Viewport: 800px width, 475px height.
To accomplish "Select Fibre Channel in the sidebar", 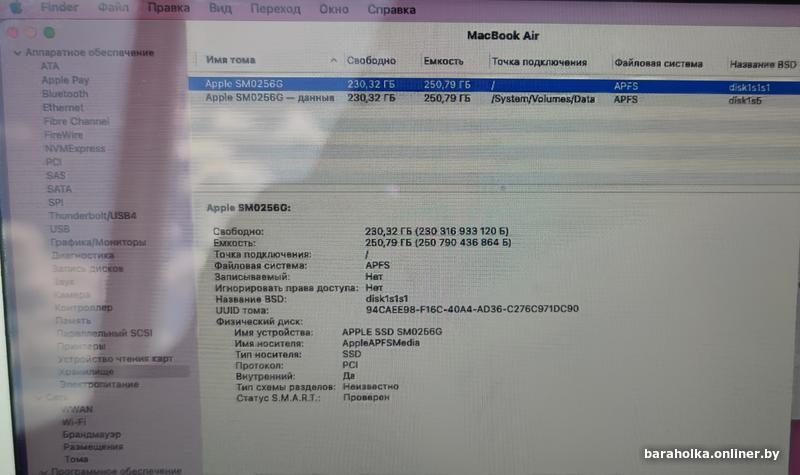I will coord(76,121).
